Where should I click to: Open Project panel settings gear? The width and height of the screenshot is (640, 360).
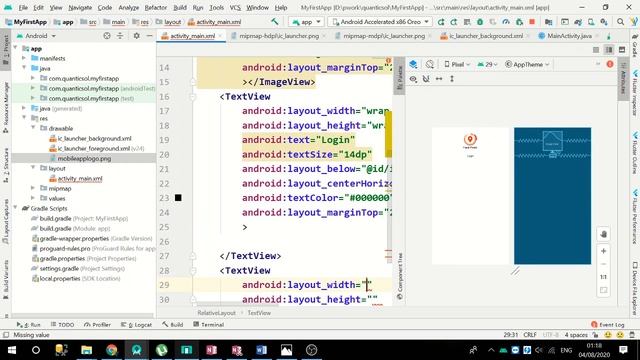coord(136,36)
